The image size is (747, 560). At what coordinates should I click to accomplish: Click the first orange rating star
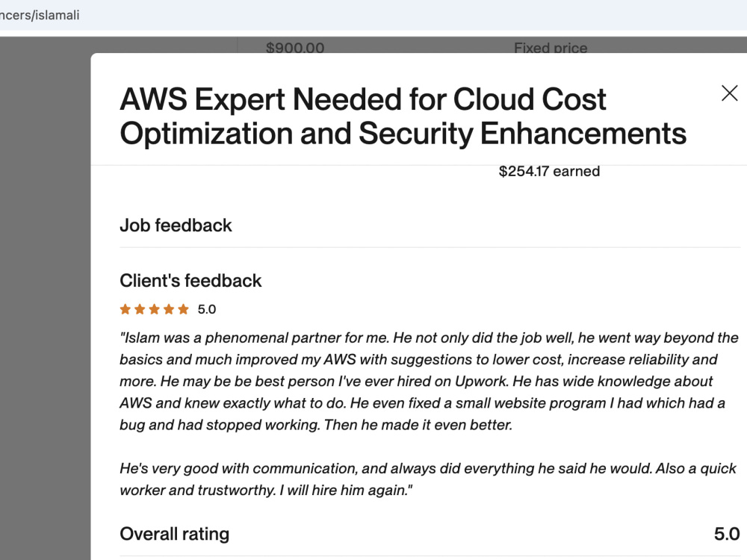coord(125,310)
